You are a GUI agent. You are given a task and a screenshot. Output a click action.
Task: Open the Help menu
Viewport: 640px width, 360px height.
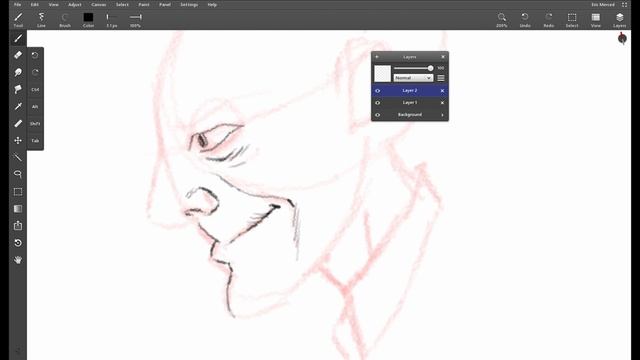(212, 4)
